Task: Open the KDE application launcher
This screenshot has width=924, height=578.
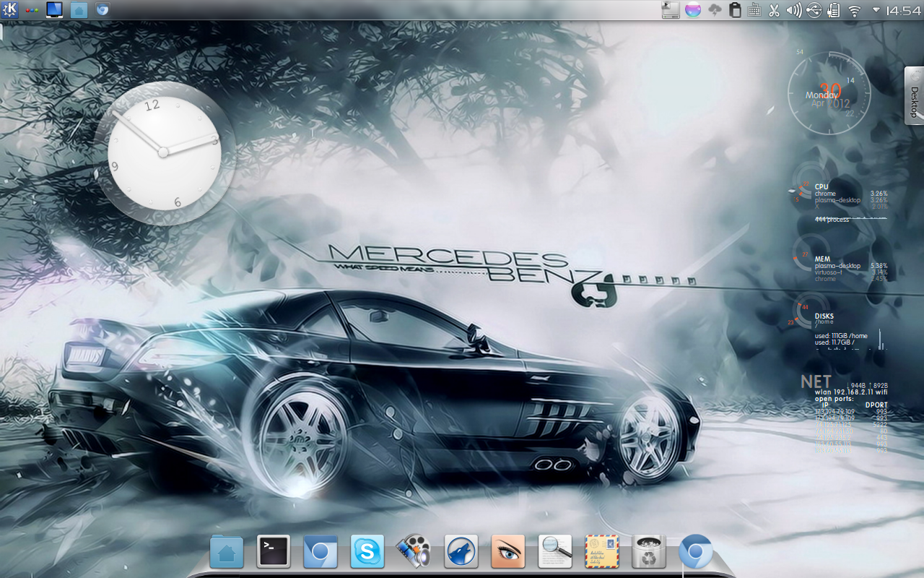Action: (x=10, y=10)
